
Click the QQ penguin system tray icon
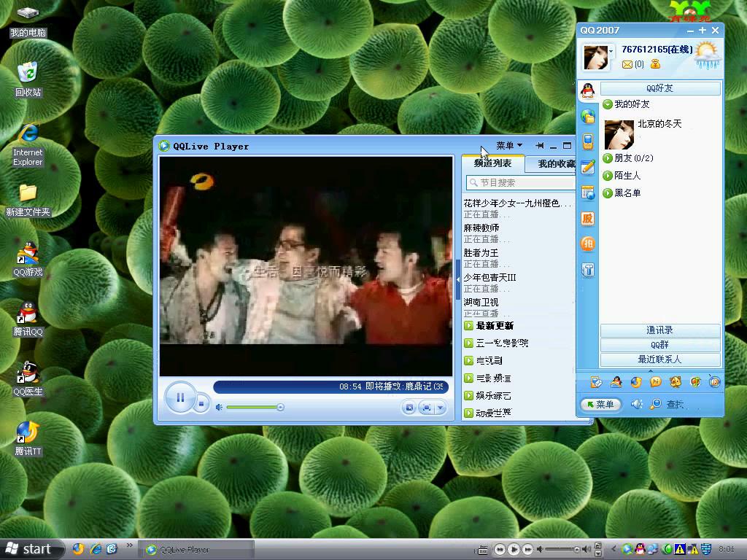point(640,549)
